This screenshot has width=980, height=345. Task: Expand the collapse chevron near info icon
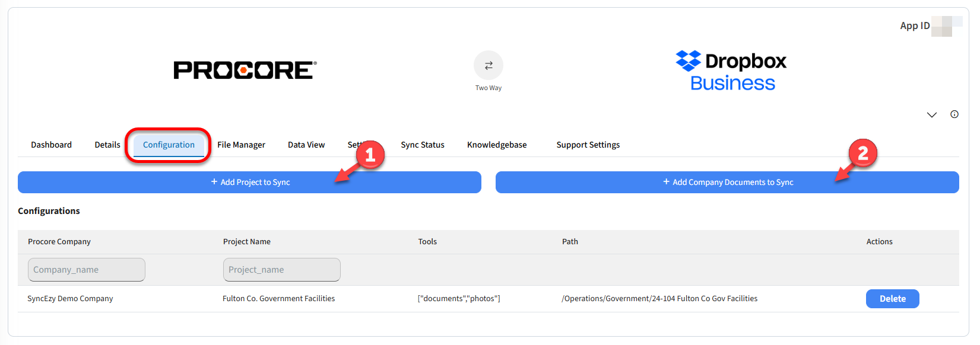[x=932, y=115]
